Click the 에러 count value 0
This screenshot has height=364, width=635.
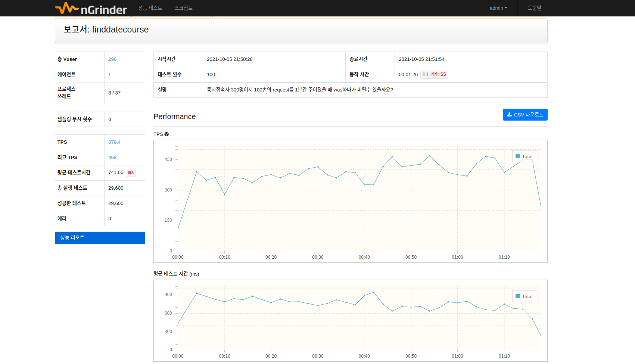pos(110,219)
